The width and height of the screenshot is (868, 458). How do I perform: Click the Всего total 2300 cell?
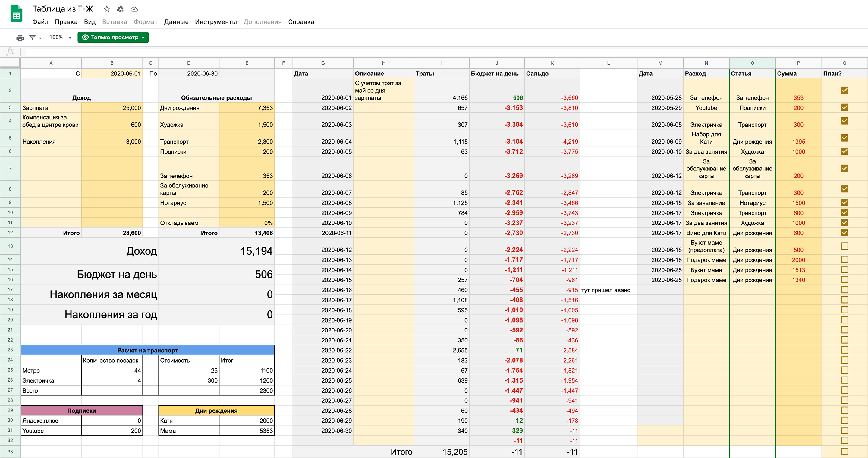click(247, 390)
